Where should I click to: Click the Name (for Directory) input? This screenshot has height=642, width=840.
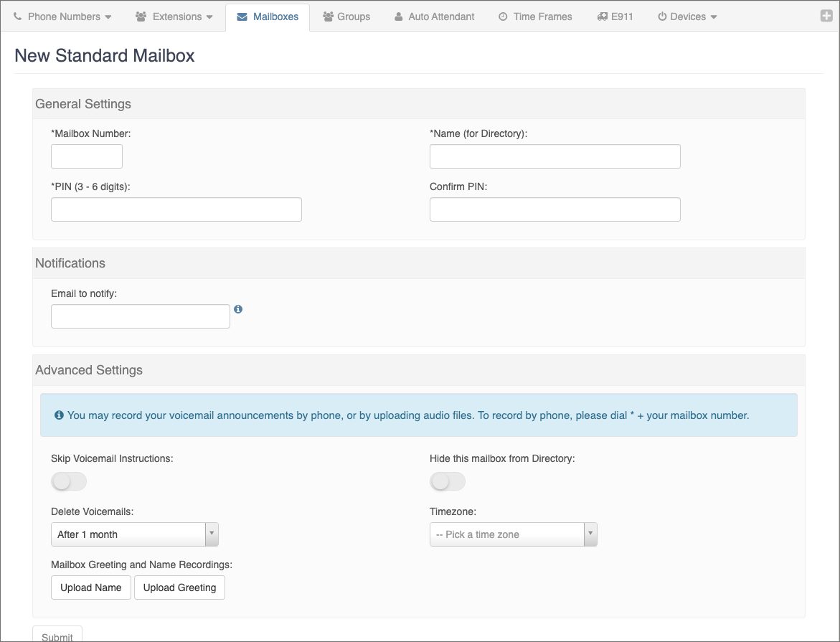(x=555, y=156)
